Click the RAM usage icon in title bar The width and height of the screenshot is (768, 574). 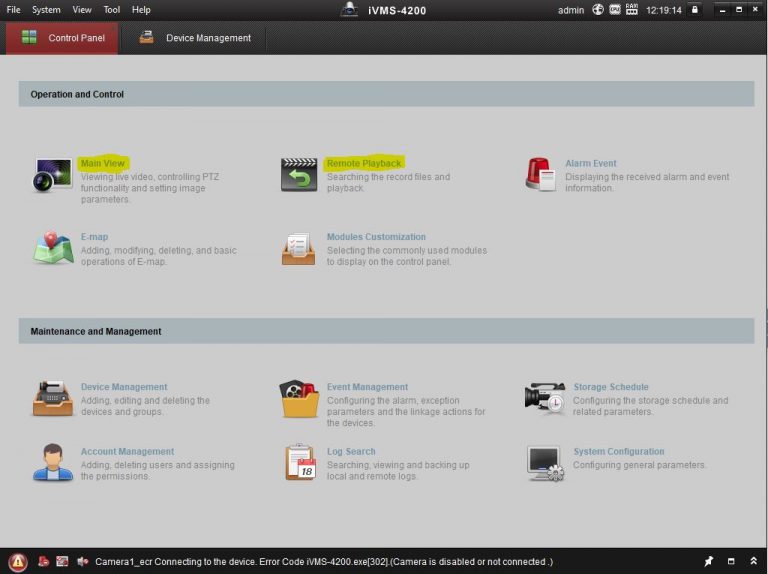632,9
